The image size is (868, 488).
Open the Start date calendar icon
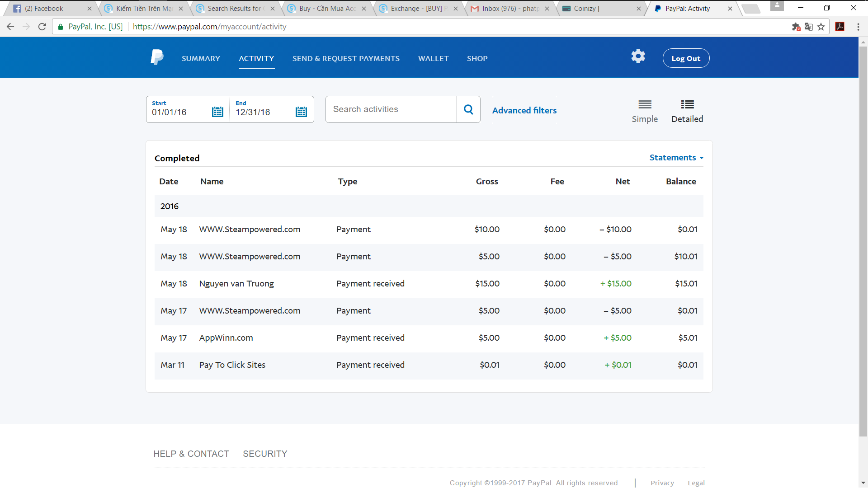pyautogui.click(x=217, y=112)
